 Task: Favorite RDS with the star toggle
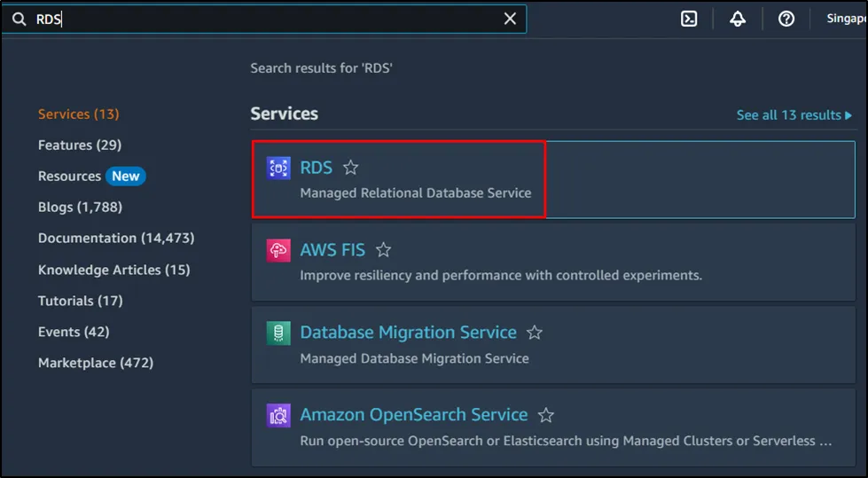pyautogui.click(x=351, y=168)
